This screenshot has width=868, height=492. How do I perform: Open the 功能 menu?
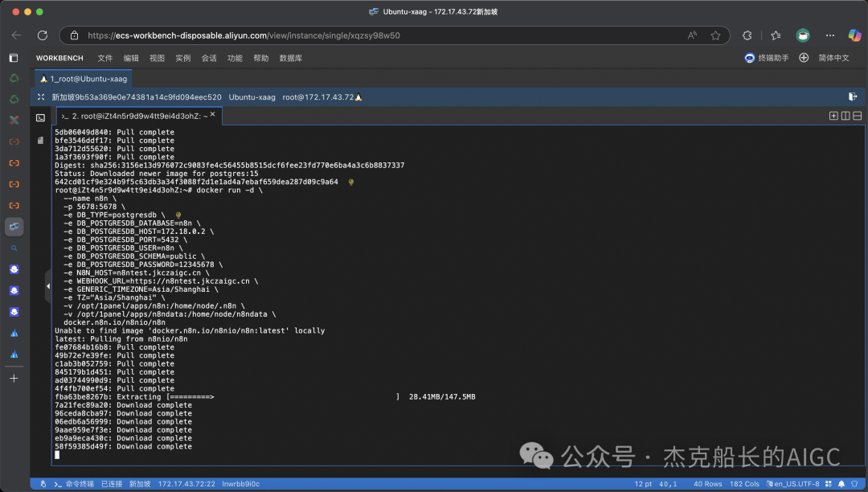point(235,58)
